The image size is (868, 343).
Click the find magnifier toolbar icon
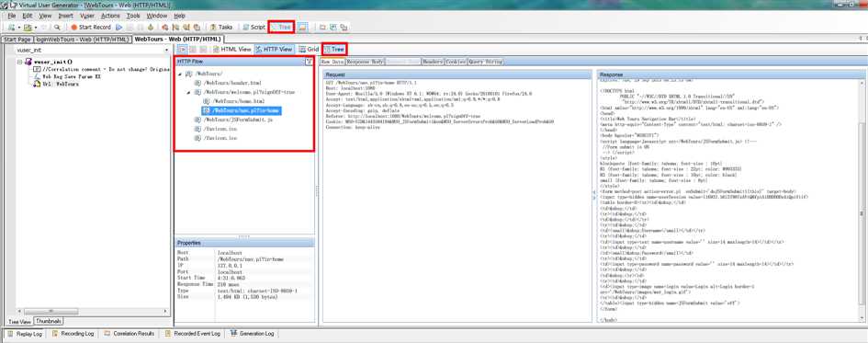[x=58, y=27]
